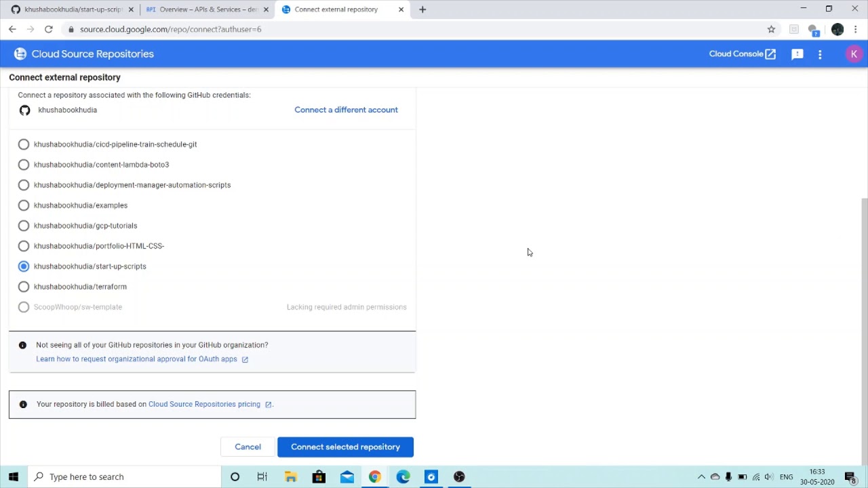This screenshot has width=868, height=488.
Task: Open Cloud Console link in header
Action: pos(742,54)
